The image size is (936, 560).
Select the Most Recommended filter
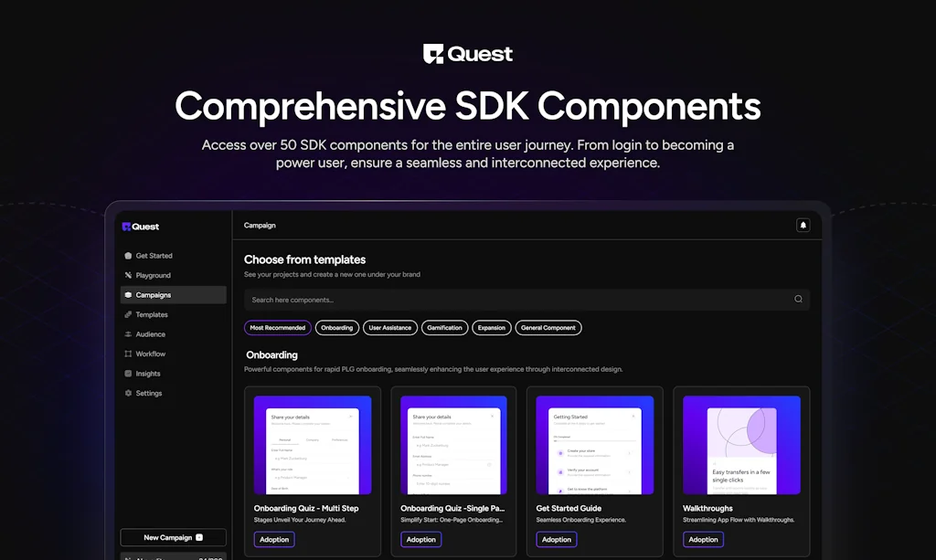point(277,327)
